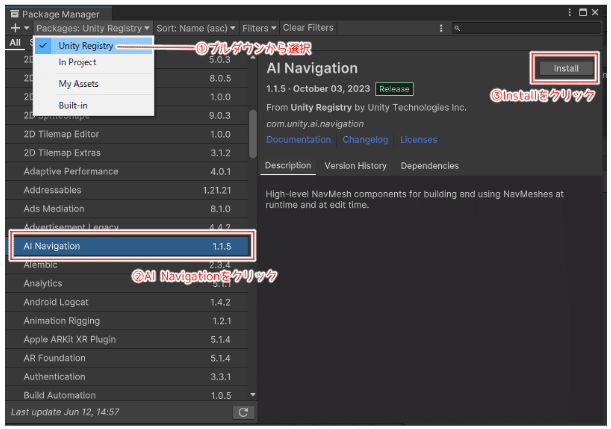The image size is (611, 429).
Task: Click the plus add package icon
Action: pos(15,28)
